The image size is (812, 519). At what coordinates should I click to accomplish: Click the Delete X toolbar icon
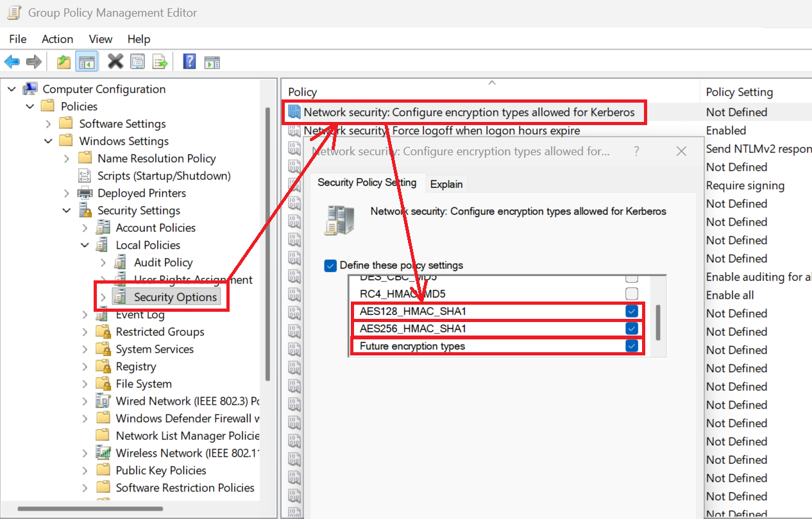115,62
